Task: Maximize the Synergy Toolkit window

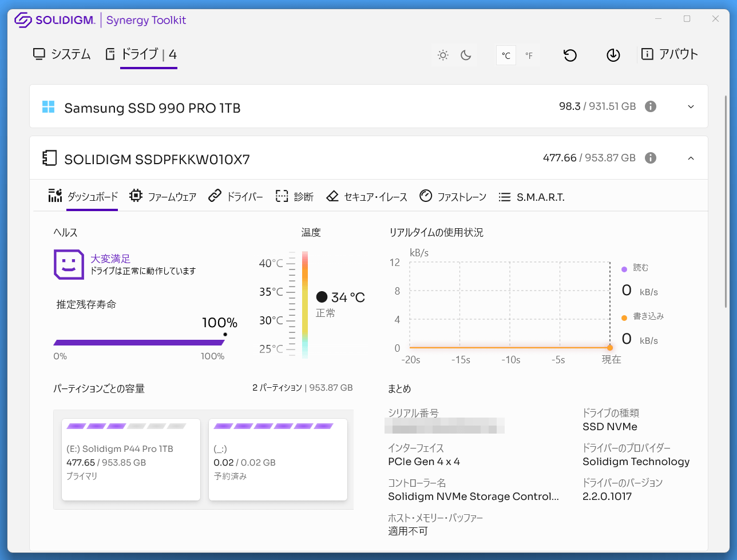Action: pyautogui.click(x=687, y=19)
